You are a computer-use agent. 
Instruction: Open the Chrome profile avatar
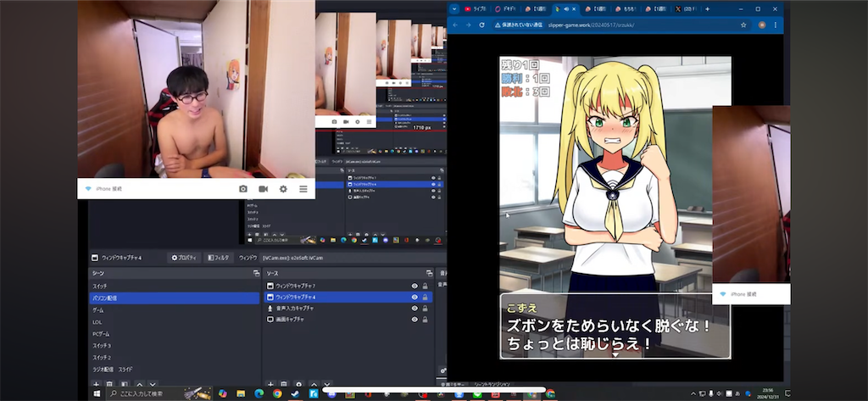762,25
